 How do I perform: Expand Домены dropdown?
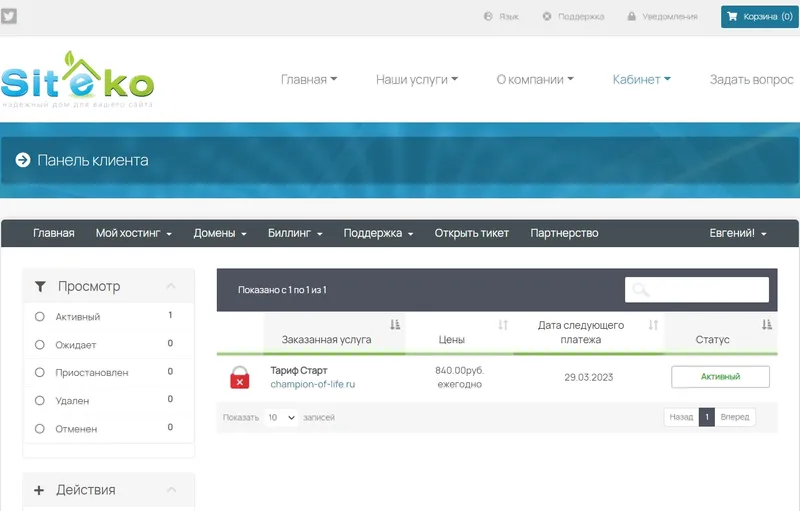coord(220,233)
